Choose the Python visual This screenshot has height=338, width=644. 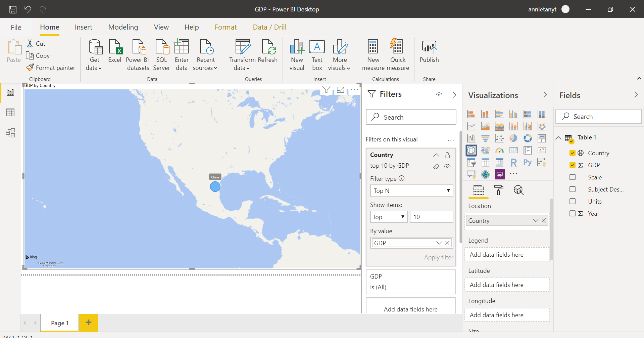pyautogui.click(x=528, y=163)
